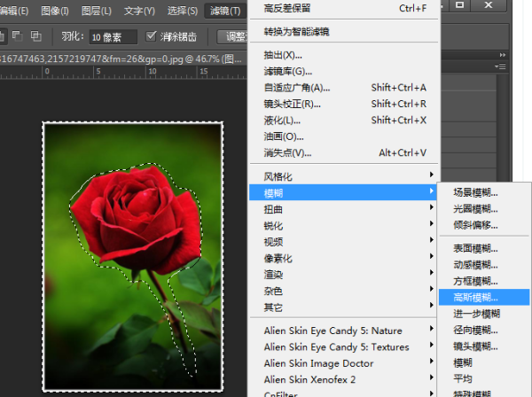Screen dimensions: 532x397
Task: Choose 动感模糊 motion blur option
Action: pos(475,265)
